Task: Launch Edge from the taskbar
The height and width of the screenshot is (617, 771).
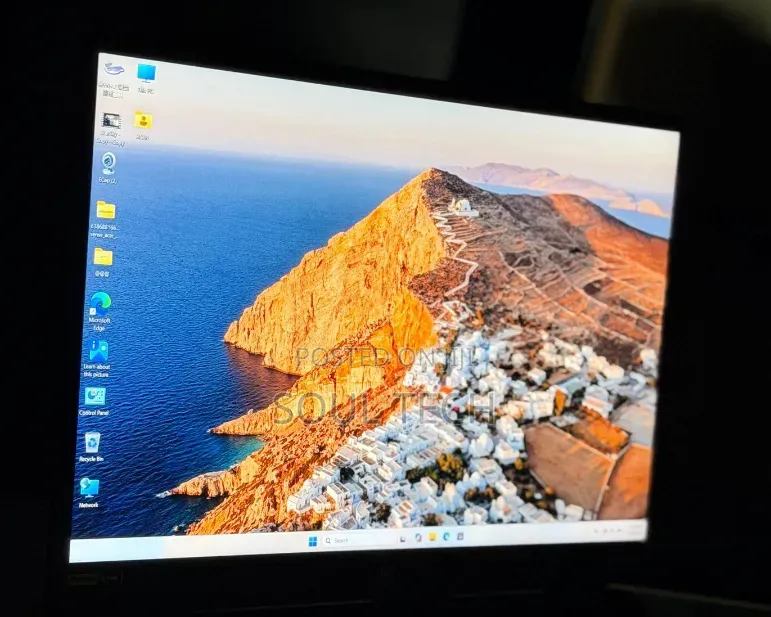Action: [x=446, y=536]
